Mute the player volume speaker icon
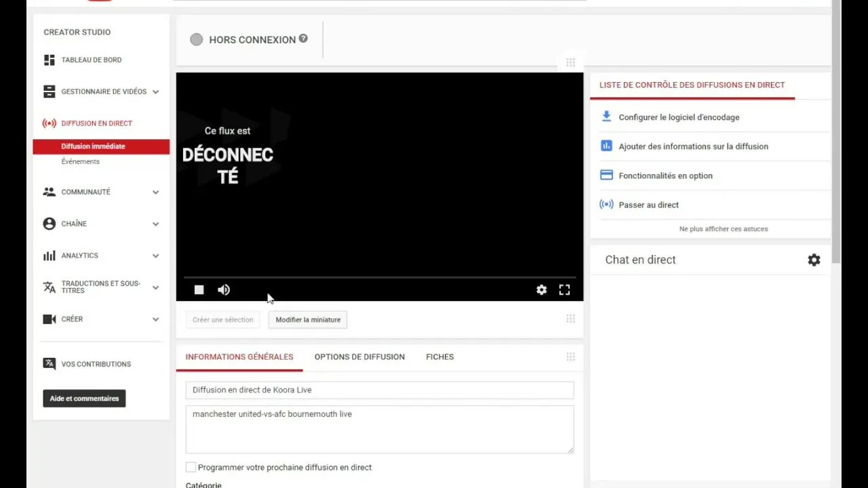The width and height of the screenshot is (868, 488). [x=224, y=290]
